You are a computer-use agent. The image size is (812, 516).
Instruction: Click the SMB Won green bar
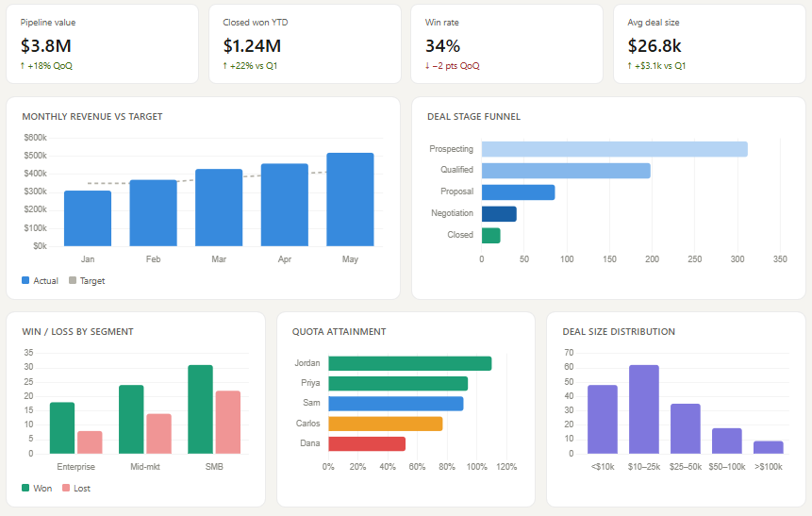(x=201, y=409)
